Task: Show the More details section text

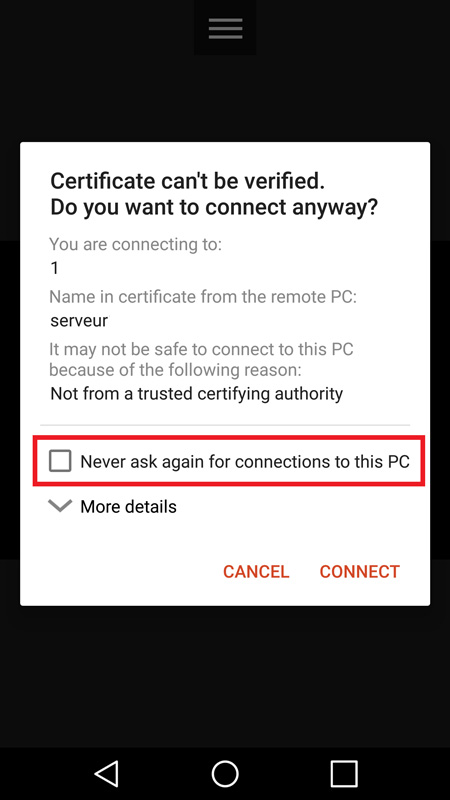Action: tap(129, 507)
